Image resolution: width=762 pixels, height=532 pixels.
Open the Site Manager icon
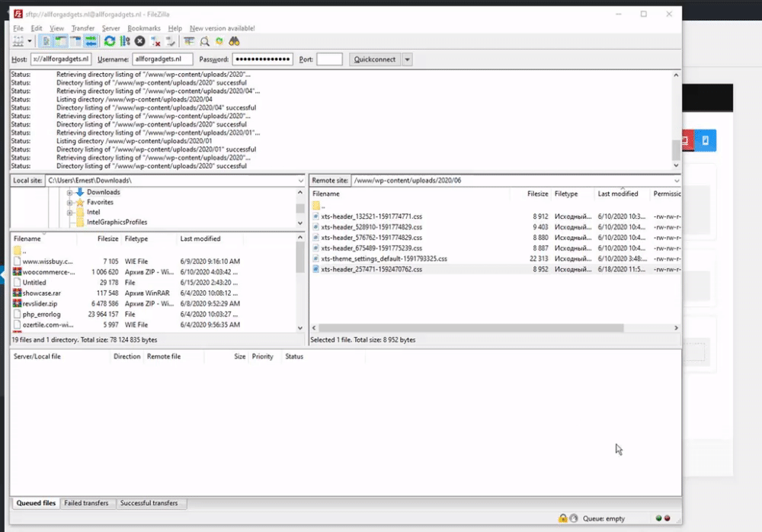(x=18, y=41)
